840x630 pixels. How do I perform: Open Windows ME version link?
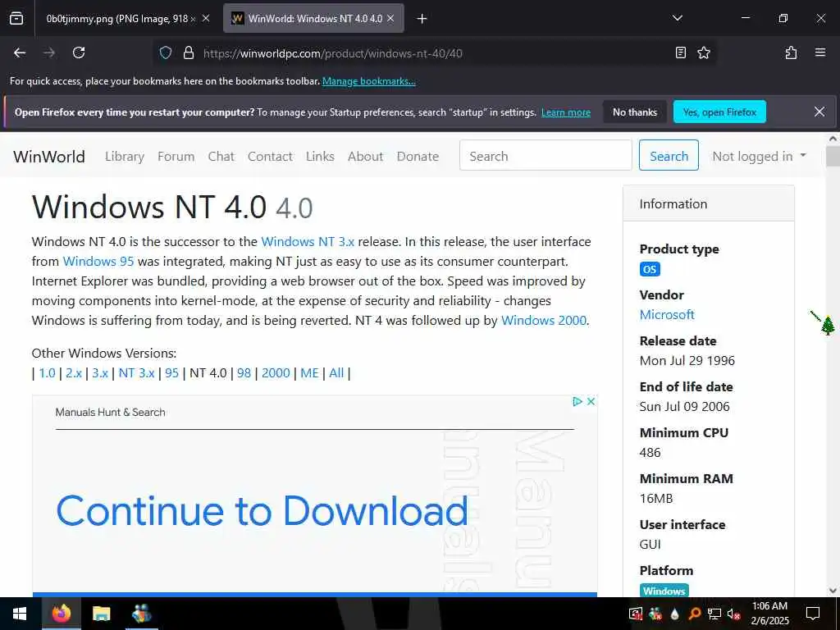coord(309,373)
